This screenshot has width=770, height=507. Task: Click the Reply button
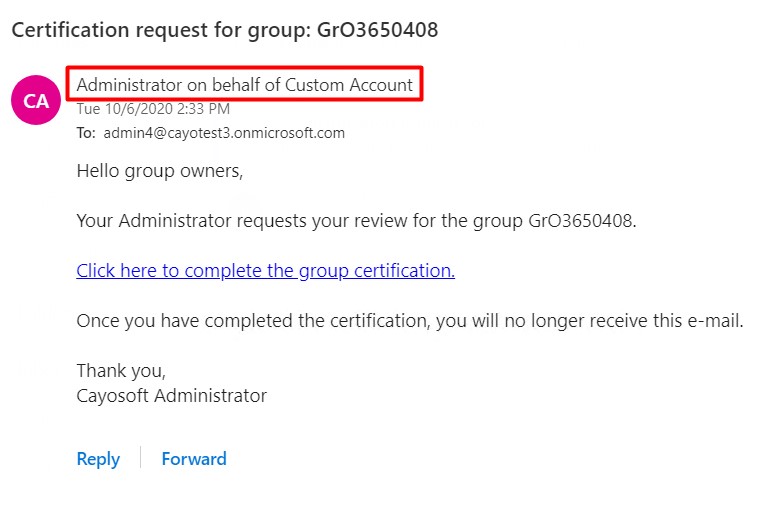point(98,459)
